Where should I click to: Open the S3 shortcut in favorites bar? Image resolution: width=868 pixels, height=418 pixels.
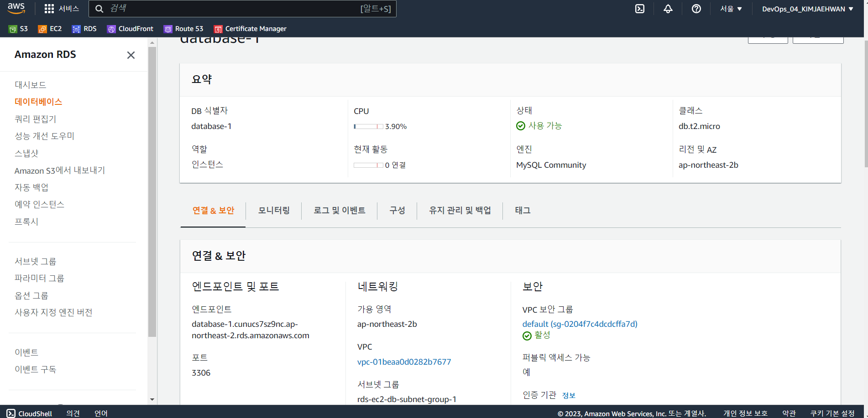(18, 29)
